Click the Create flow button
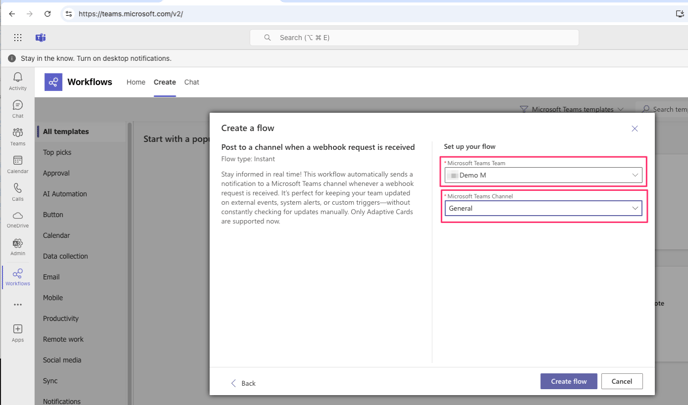688x405 pixels. [x=568, y=381]
